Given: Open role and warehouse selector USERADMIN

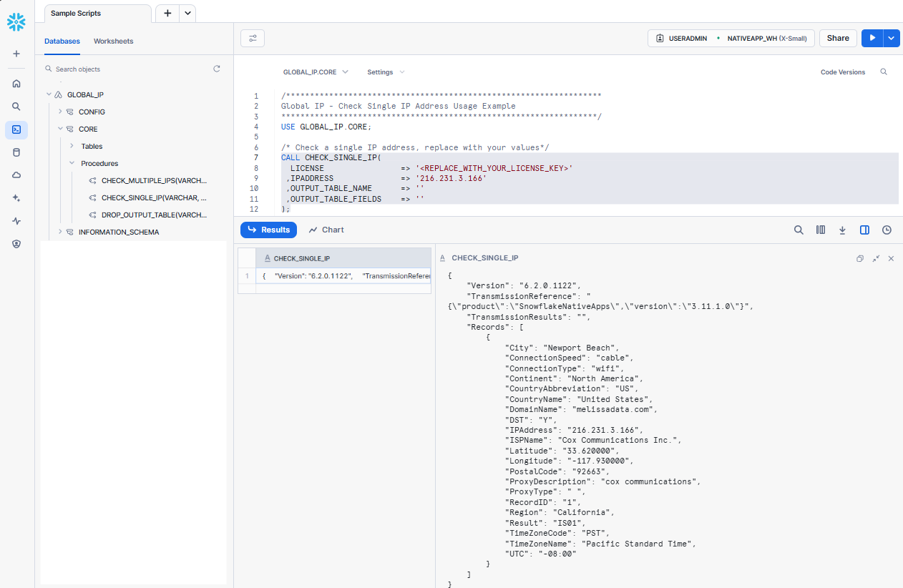Looking at the screenshot, I should pos(731,38).
